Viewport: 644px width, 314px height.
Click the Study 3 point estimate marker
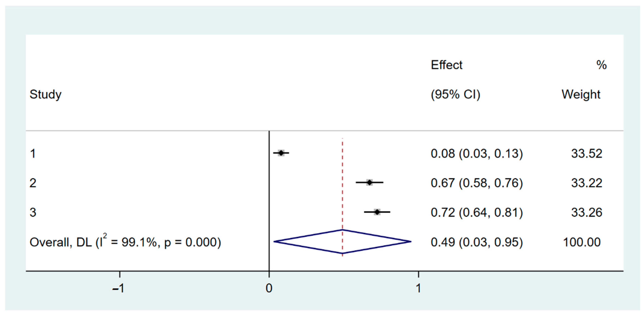point(377,212)
